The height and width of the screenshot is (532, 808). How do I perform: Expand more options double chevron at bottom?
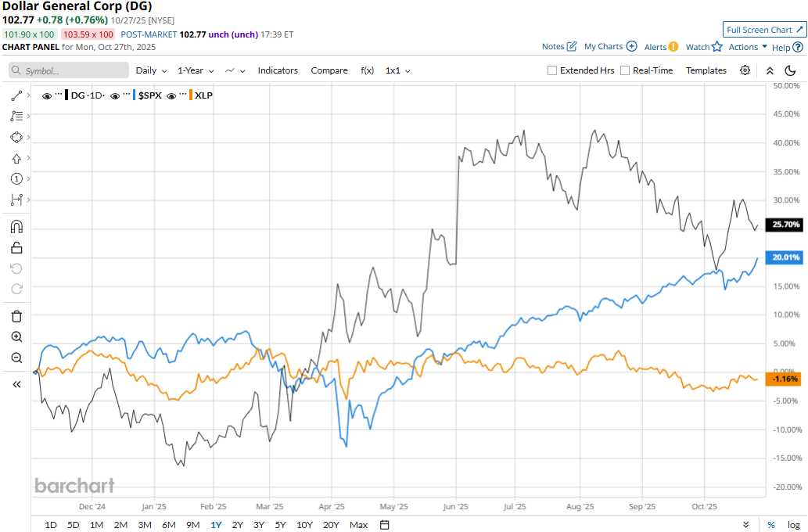(x=746, y=525)
